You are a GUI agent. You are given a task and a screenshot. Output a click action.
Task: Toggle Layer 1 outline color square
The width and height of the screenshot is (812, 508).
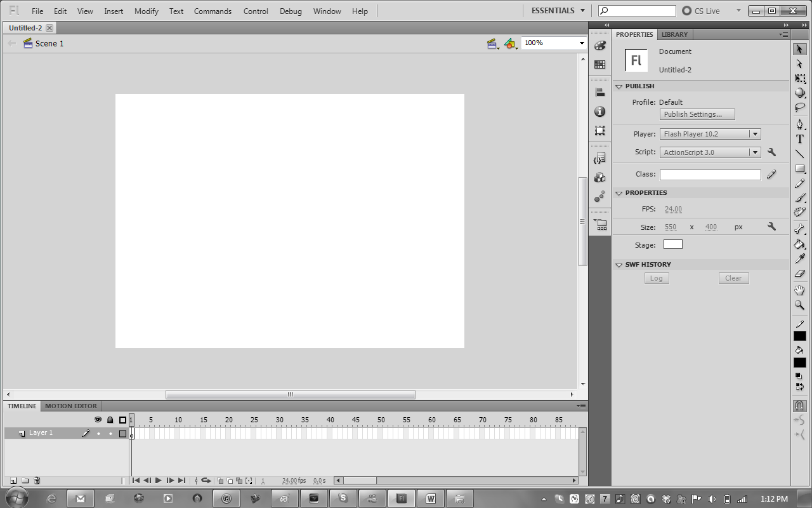click(122, 434)
